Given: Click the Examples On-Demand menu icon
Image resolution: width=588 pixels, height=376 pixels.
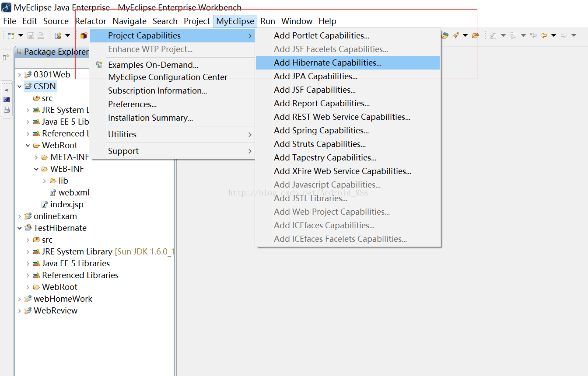Looking at the screenshot, I should [99, 65].
